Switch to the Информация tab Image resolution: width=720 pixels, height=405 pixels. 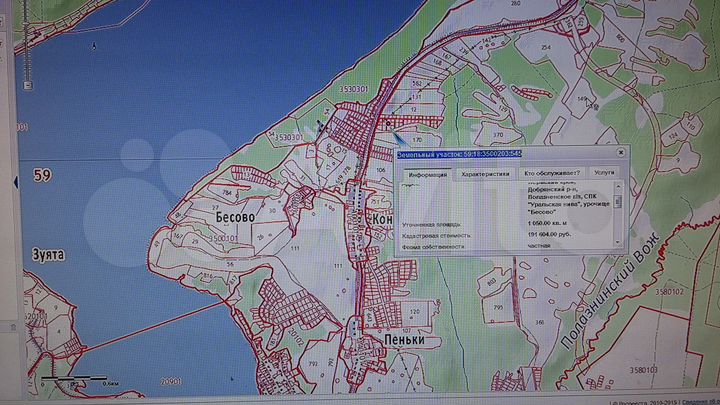pyautogui.click(x=426, y=173)
